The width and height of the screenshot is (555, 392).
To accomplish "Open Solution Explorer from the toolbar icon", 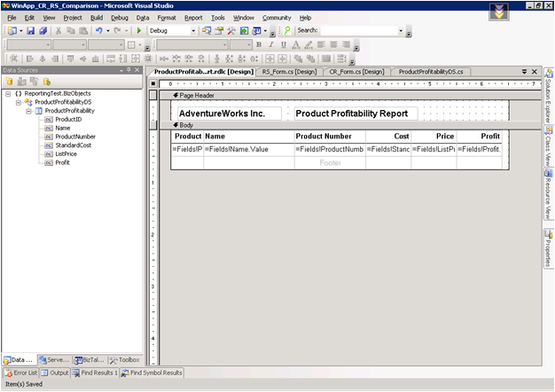I will point(207,31).
